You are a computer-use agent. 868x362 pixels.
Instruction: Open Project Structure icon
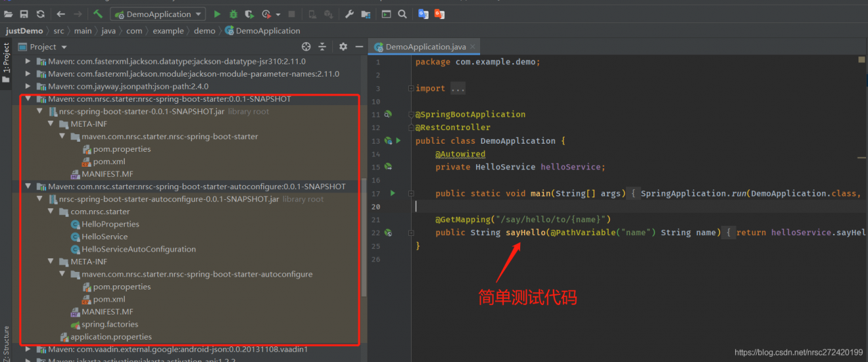(366, 14)
